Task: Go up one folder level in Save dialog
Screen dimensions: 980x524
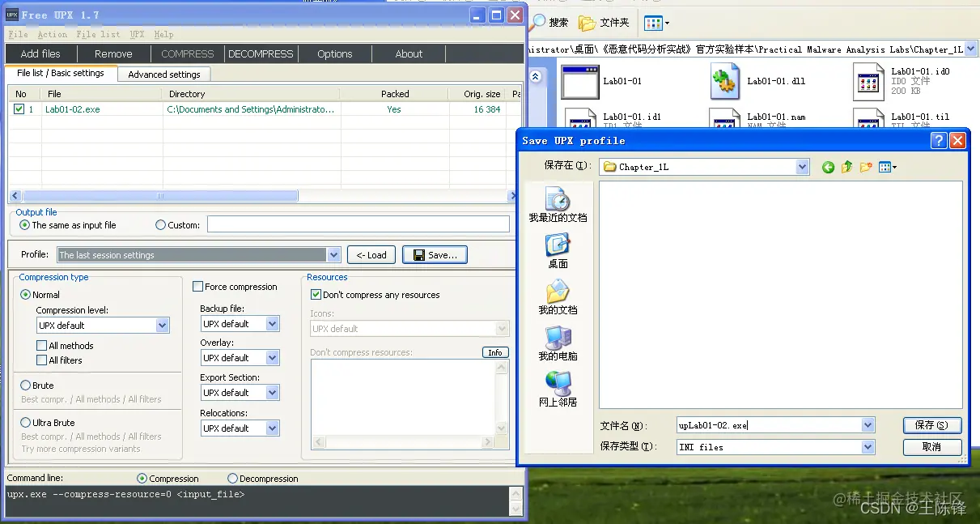Action: point(846,167)
